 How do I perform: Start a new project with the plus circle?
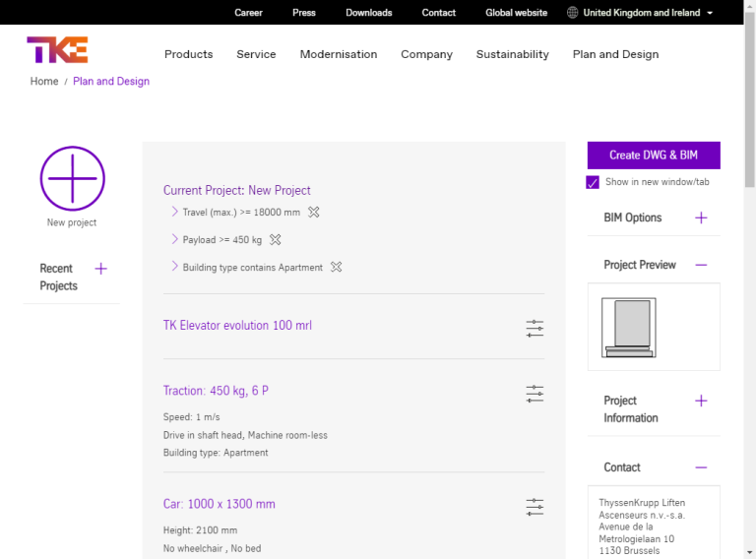[x=72, y=178]
